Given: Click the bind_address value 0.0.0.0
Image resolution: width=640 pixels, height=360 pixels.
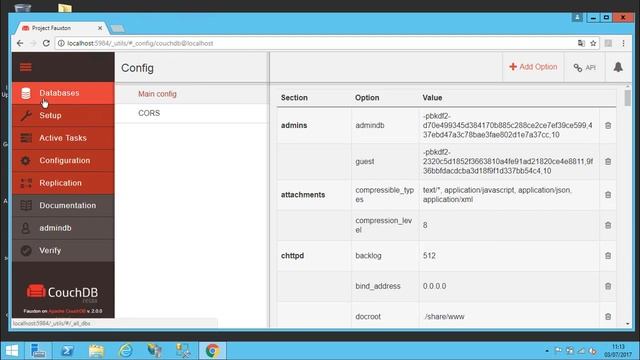Looking at the screenshot, I should (x=434, y=286).
